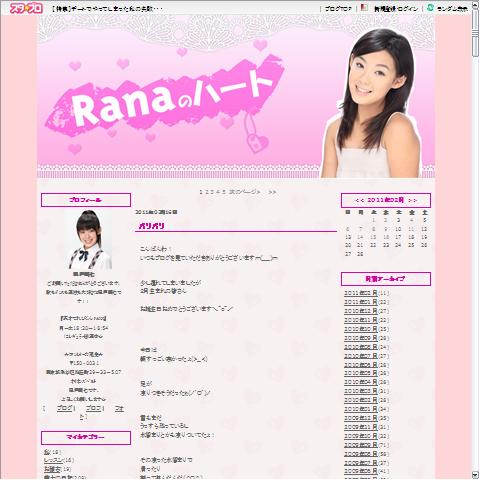Open the 2010年06月 archive link
The image size is (480, 480).
(361, 365)
